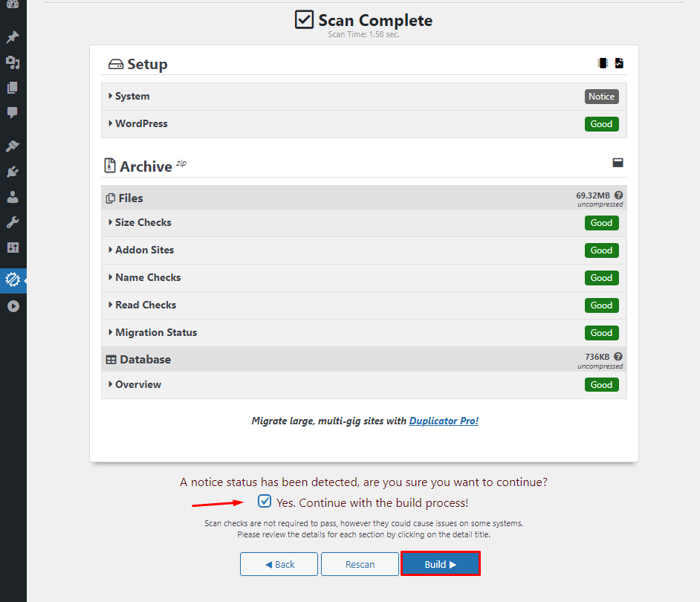The width and height of the screenshot is (700, 602).
Task: Click the window icon in Archive header
Action: 618,163
